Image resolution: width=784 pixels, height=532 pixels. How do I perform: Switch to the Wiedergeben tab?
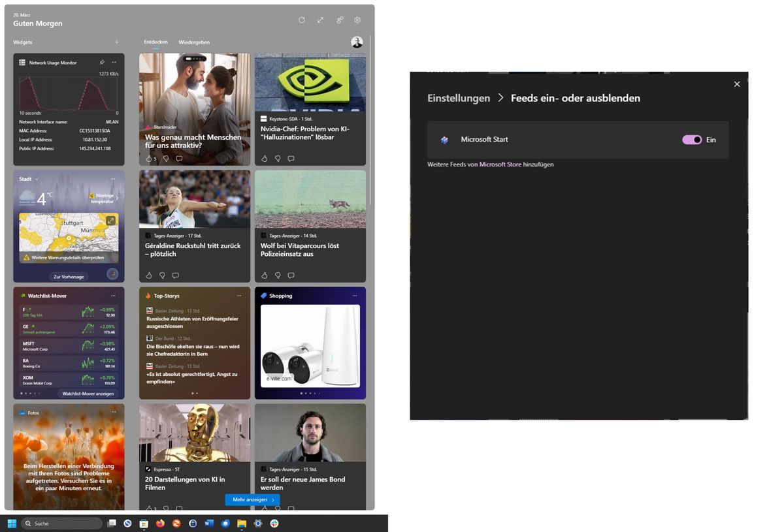[194, 42]
